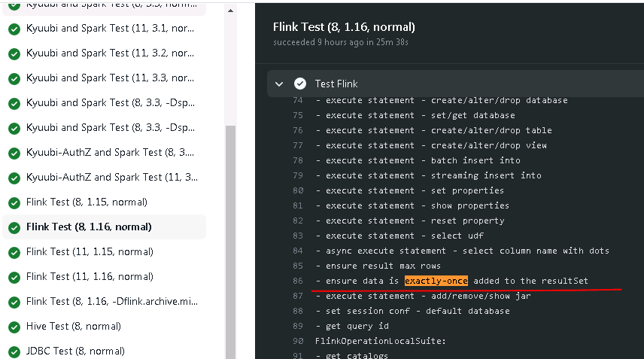
Task: Click the sidebar scrollbar up arrow
Action: point(230,11)
